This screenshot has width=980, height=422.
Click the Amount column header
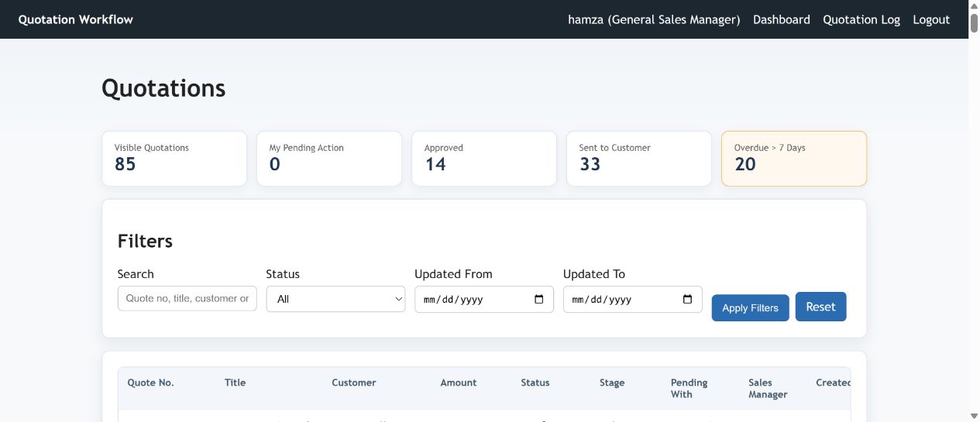pos(459,383)
